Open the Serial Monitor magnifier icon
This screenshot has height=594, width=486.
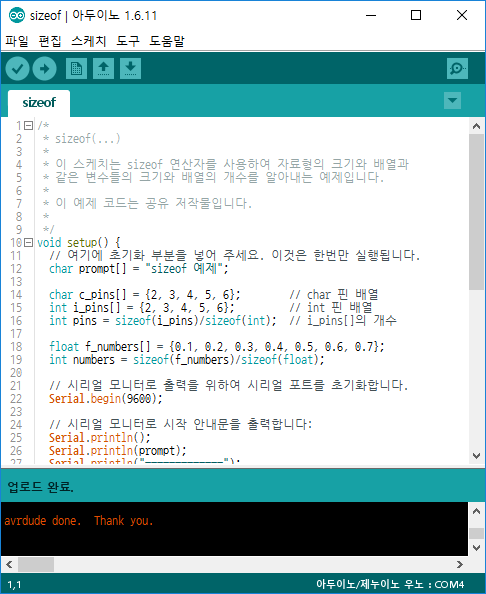point(457,69)
